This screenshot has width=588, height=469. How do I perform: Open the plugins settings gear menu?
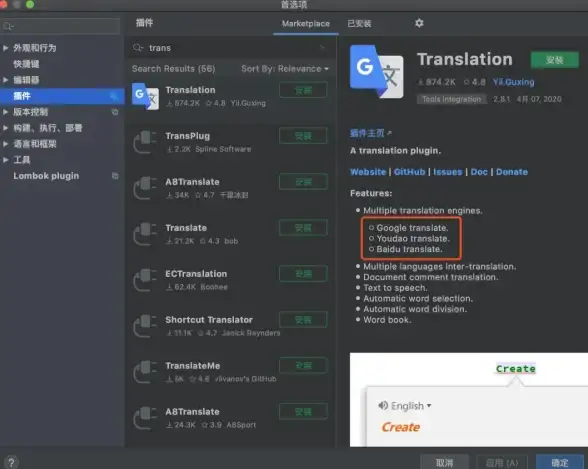tap(419, 23)
